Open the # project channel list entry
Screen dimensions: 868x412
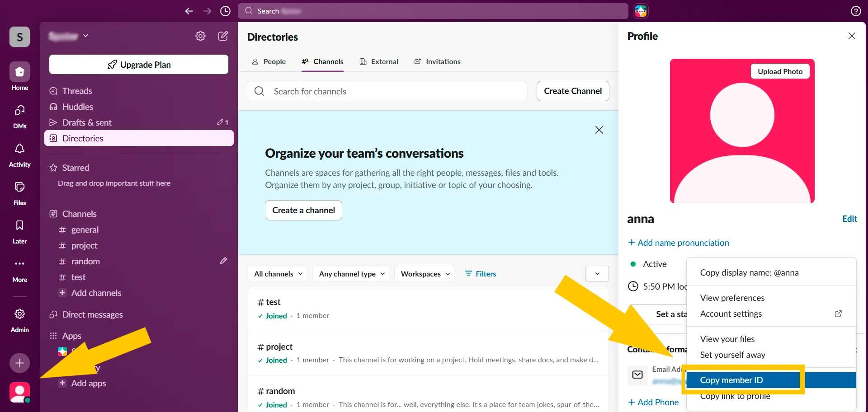click(x=428, y=353)
